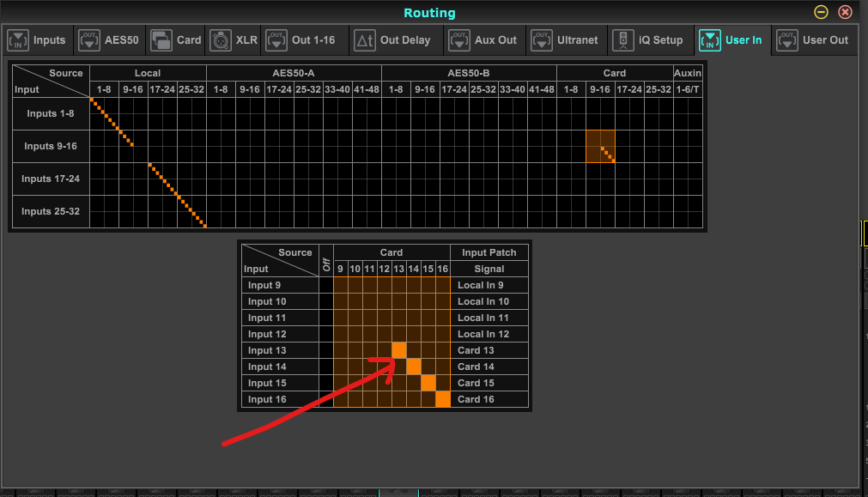Image resolution: width=868 pixels, height=497 pixels.
Task: Click the Local In 10 signal label
Action: pos(483,301)
